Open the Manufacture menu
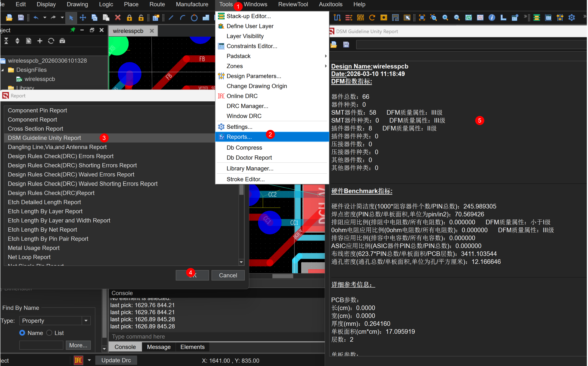Screen dimensions: 588x366 pyautogui.click(x=192, y=4)
